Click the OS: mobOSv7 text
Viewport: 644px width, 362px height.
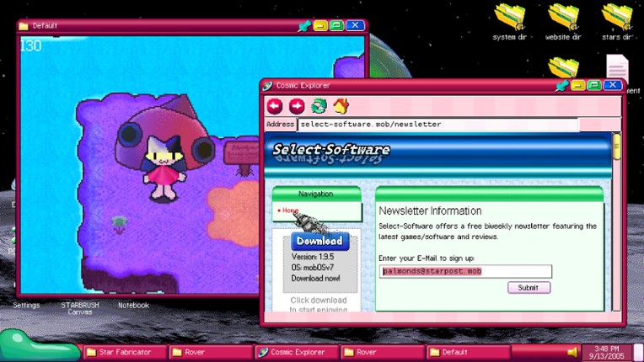313,268
